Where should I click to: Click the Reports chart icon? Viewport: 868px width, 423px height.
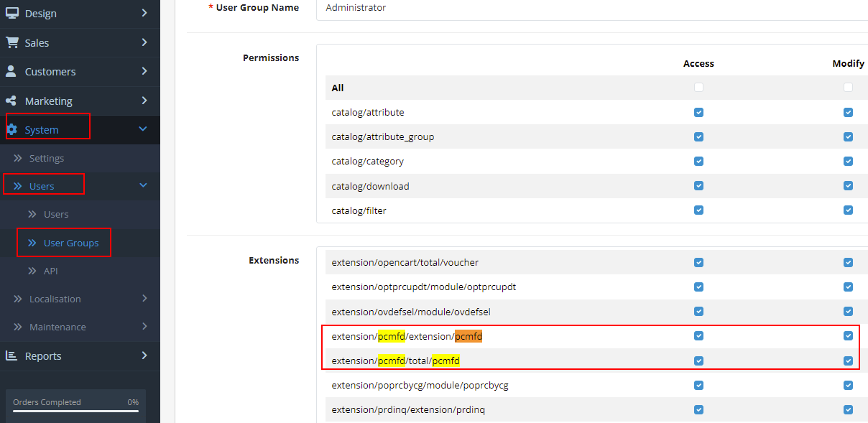tap(11, 355)
